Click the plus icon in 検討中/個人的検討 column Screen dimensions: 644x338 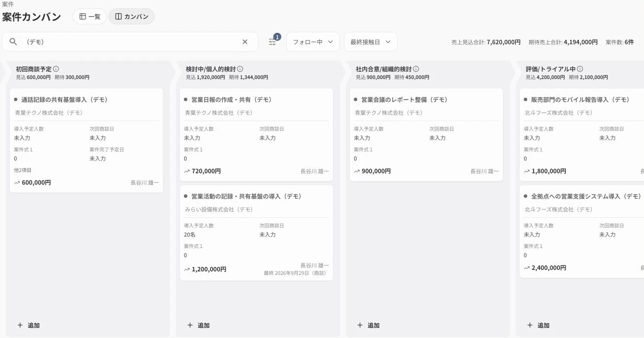190,325
